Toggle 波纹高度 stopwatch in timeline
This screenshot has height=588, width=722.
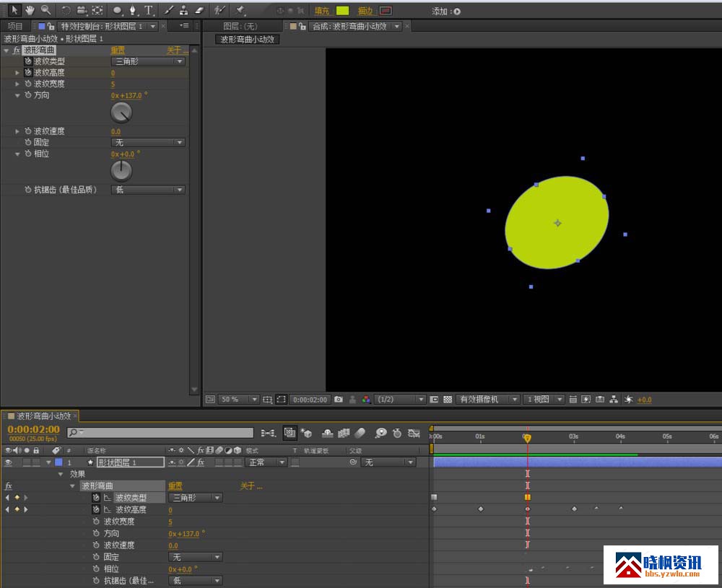(96, 509)
